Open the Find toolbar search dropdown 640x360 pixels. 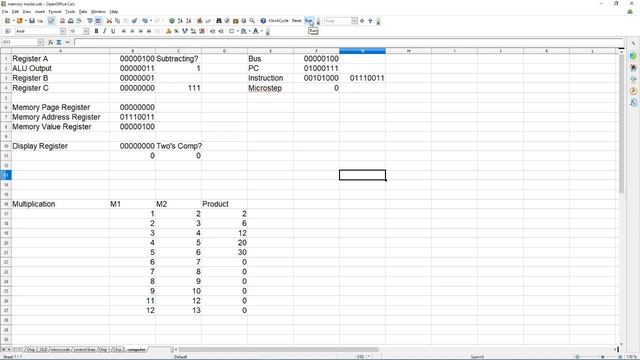click(x=354, y=21)
